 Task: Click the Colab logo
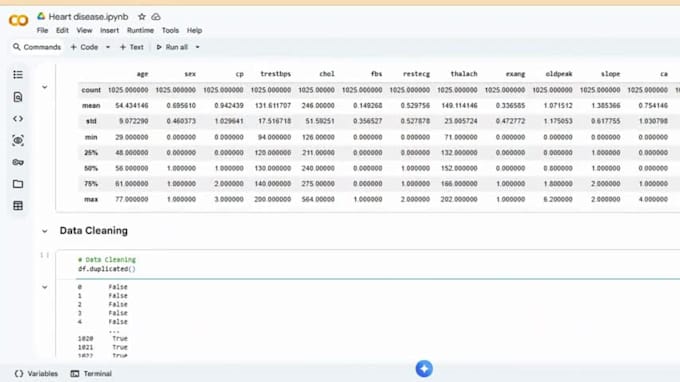(x=18, y=20)
